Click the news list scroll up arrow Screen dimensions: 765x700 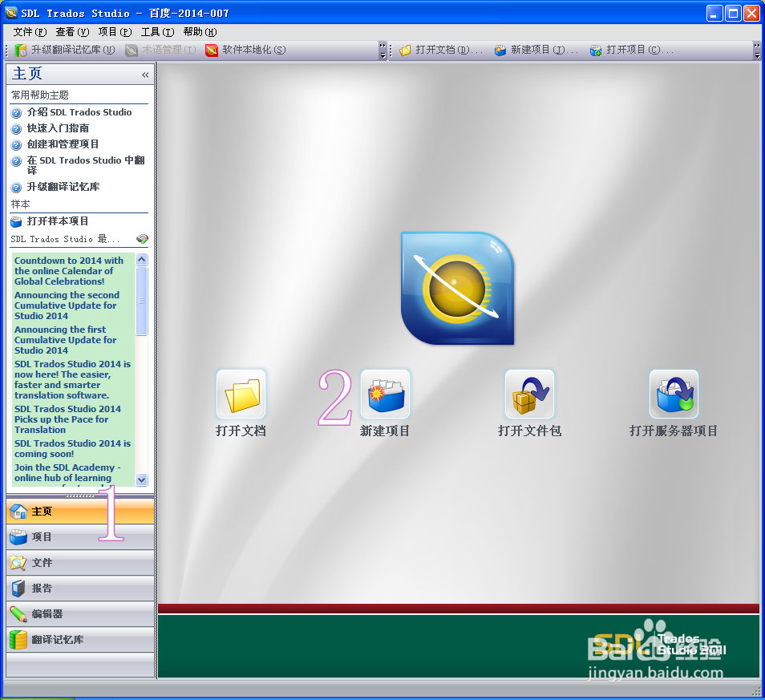tap(141, 259)
